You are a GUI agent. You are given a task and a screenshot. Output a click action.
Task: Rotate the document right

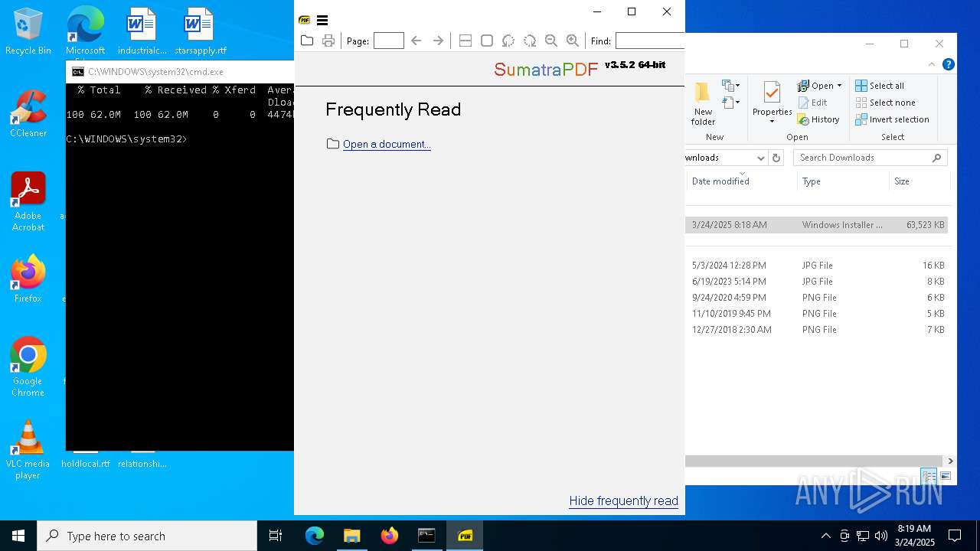(x=529, y=41)
